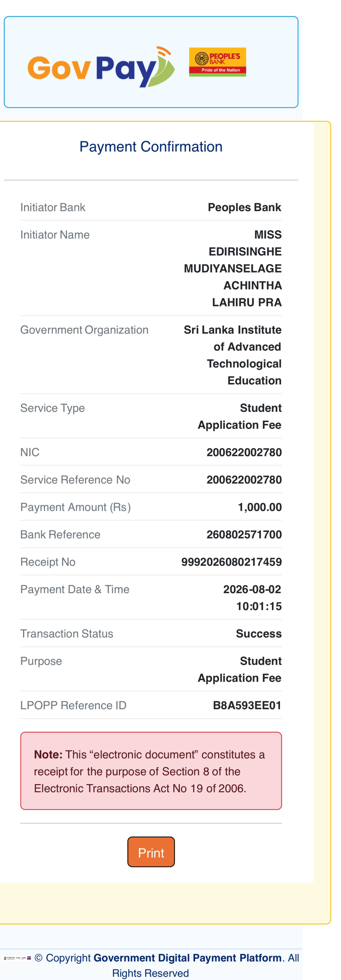Click the GovPay logo

point(101,67)
